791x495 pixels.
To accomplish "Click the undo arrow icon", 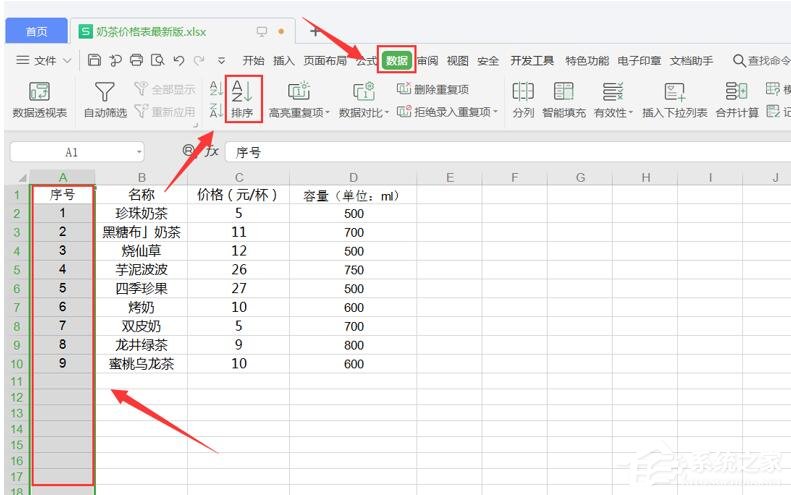I will pos(178,61).
